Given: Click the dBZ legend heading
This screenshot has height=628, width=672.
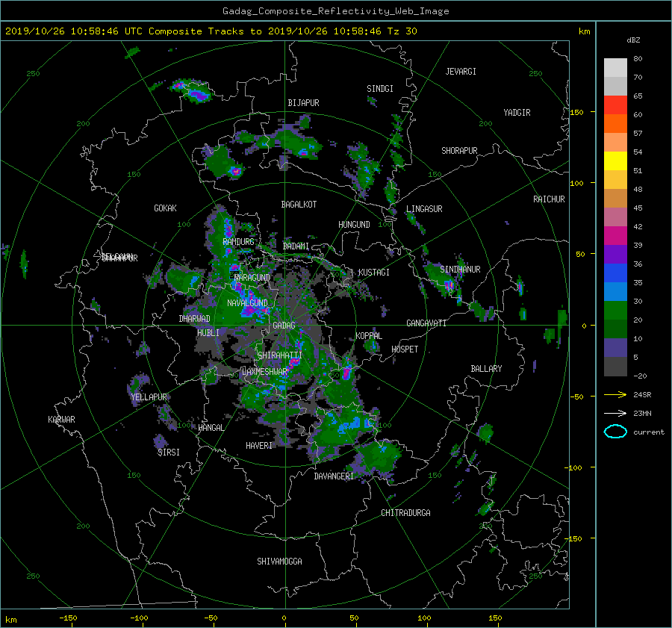Looking at the screenshot, I should 633,40.
